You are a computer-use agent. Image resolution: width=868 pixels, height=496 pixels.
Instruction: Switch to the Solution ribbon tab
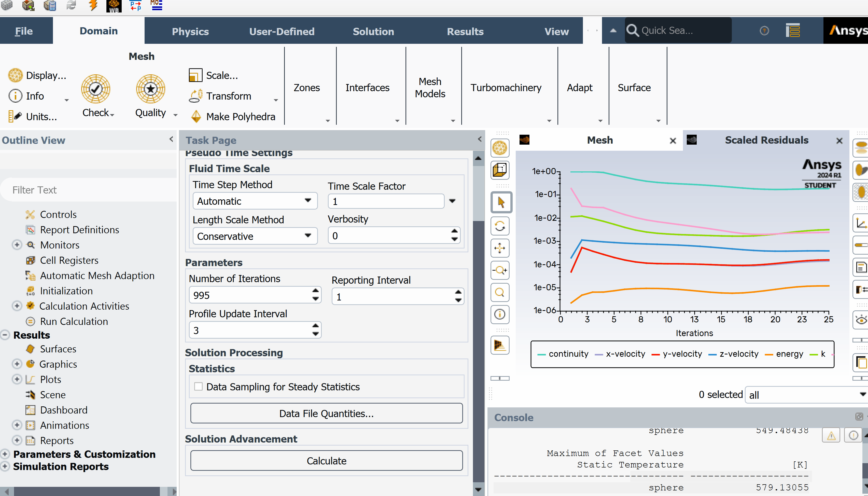pos(373,31)
